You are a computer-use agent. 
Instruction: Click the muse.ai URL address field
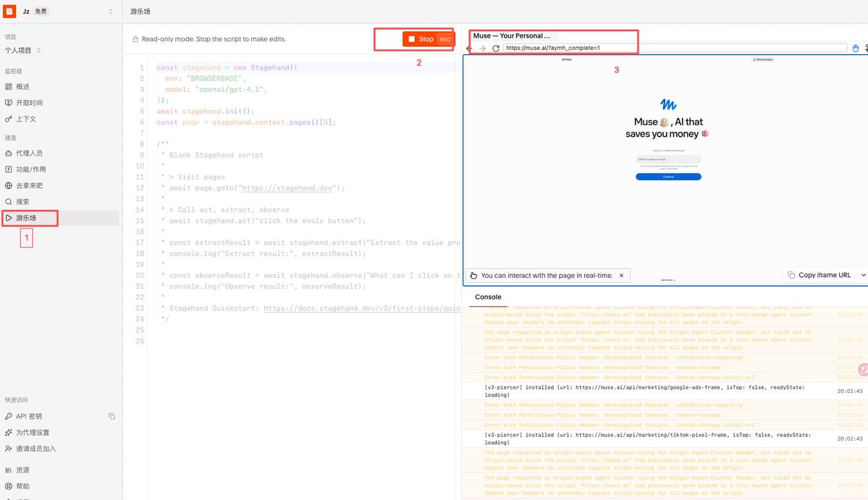coord(675,48)
